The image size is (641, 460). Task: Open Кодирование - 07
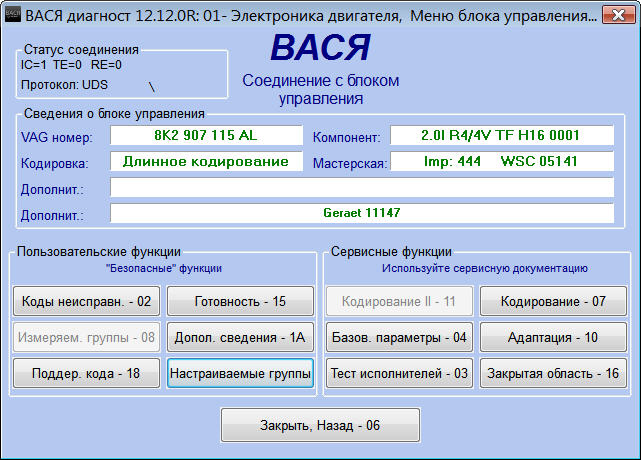[554, 301]
